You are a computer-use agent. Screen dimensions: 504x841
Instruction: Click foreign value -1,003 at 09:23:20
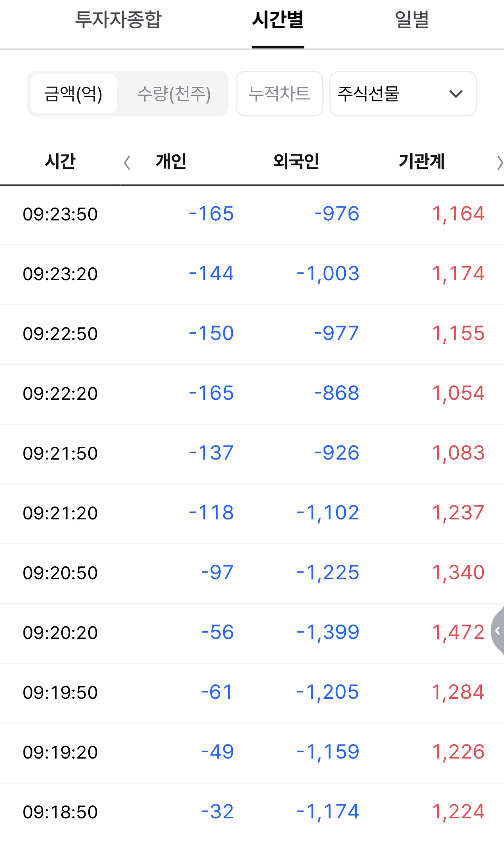(328, 274)
